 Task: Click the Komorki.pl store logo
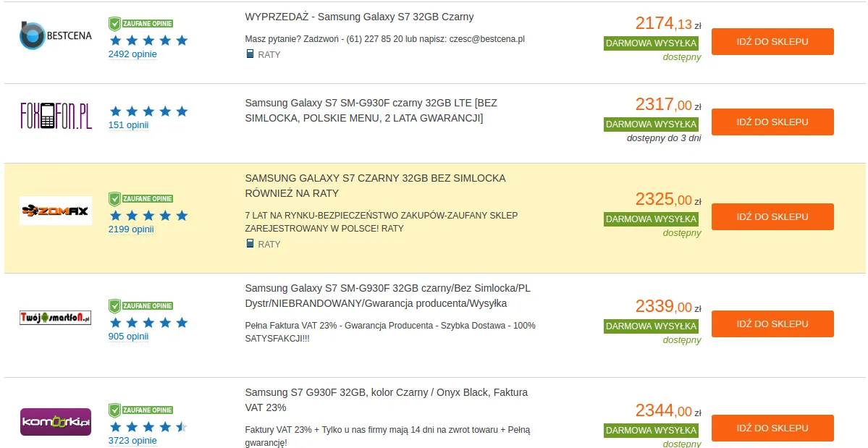click(x=56, y=422)
